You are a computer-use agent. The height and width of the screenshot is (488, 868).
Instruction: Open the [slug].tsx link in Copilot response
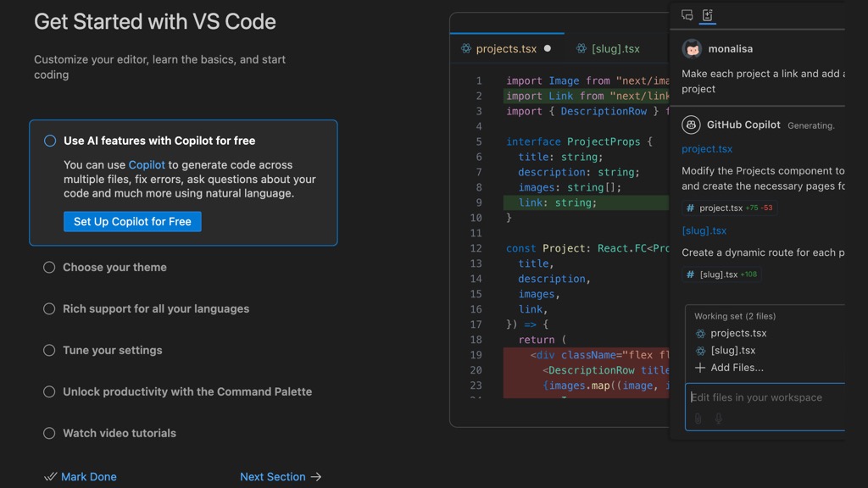[704, 230]
